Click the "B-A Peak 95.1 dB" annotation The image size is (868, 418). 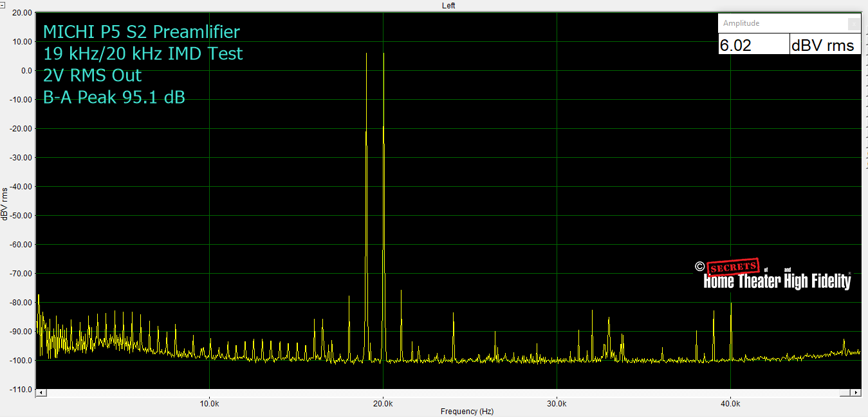coord(114,97)
